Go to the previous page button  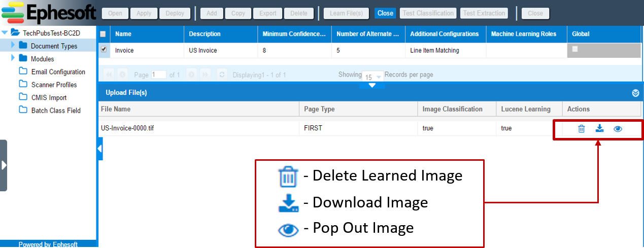(x=122, y=75)
